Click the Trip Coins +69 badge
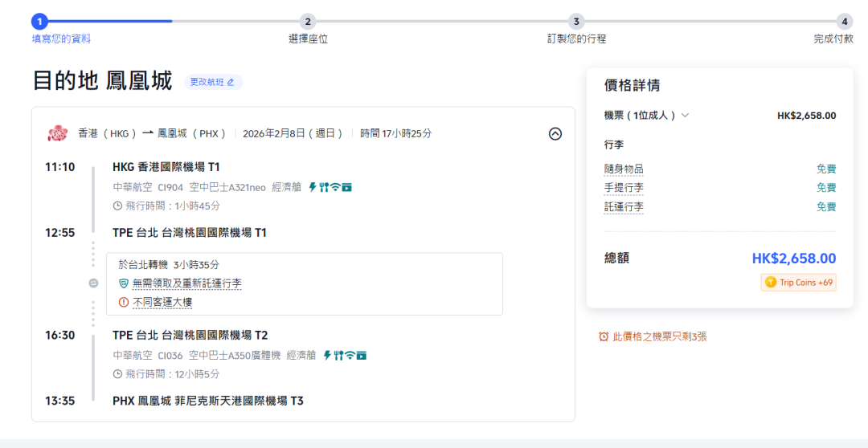This screenshot has width=868, height=448. tap(798, 283)
